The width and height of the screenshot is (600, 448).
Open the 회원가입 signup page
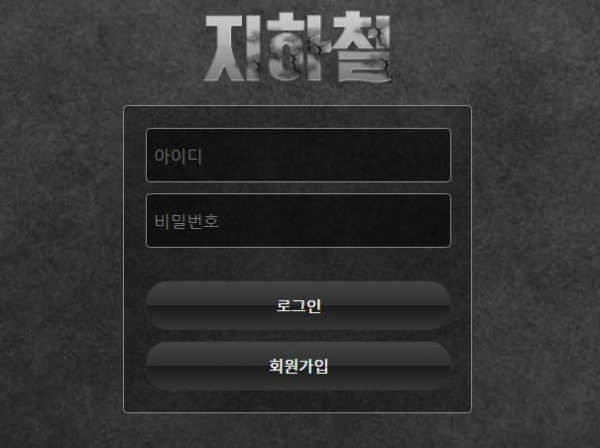click(298, 366)
